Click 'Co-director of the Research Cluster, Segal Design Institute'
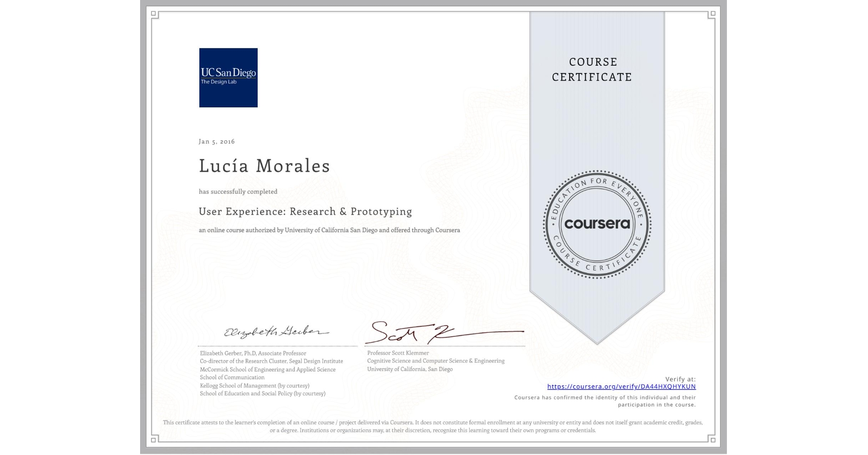868x455 pixels. [271, 361]
